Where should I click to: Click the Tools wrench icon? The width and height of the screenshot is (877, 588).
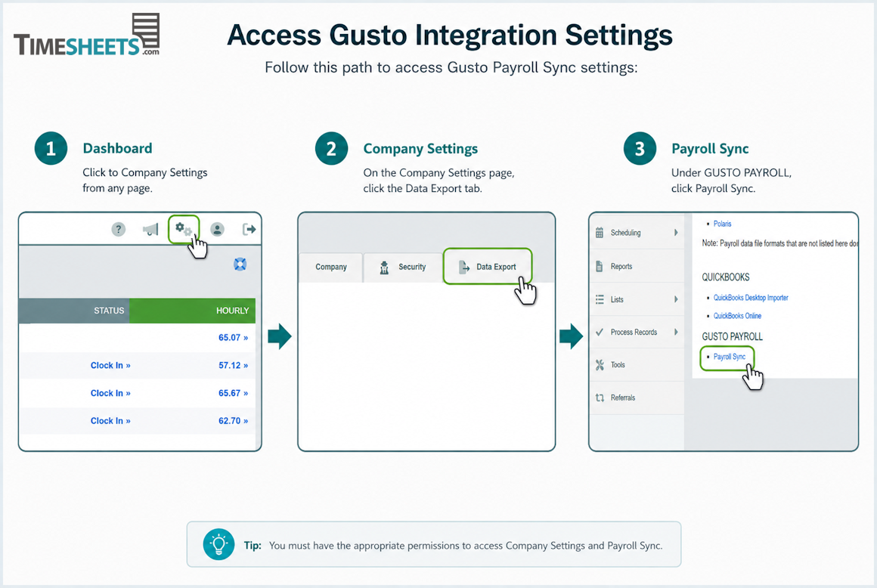tap(600, 365)
